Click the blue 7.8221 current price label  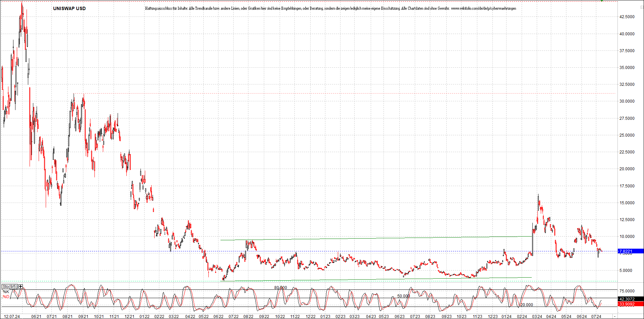(631, 251)
